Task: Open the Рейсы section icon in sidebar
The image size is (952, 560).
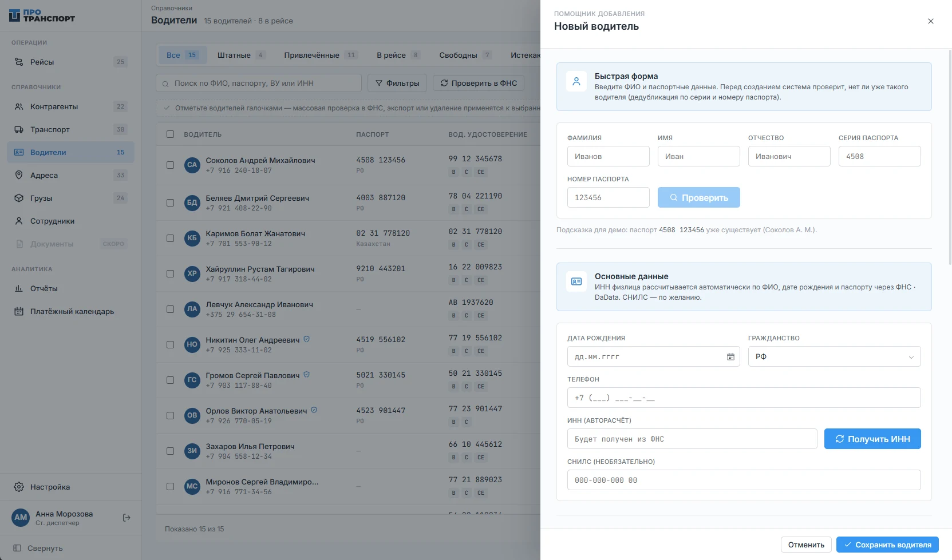Action: pos(19,62)
